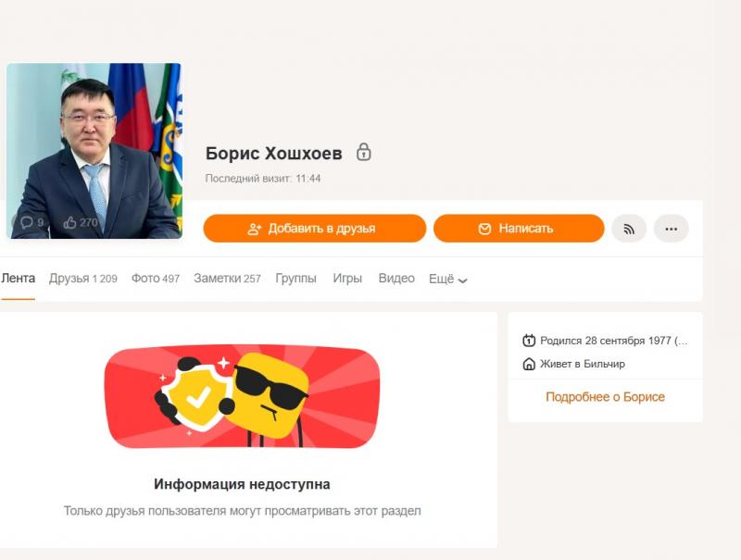Click the Добавить в друзья button
The image size is (741, 560).
coord(315,229)
